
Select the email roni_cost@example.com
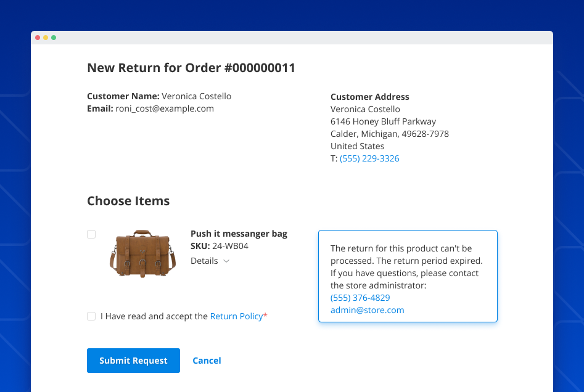pyautogui.click(x=165, y=108)
